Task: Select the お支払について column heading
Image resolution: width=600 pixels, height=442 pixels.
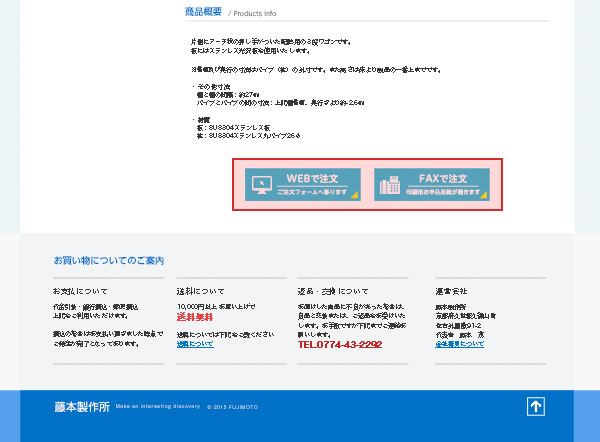Action: tap(81, 291)
